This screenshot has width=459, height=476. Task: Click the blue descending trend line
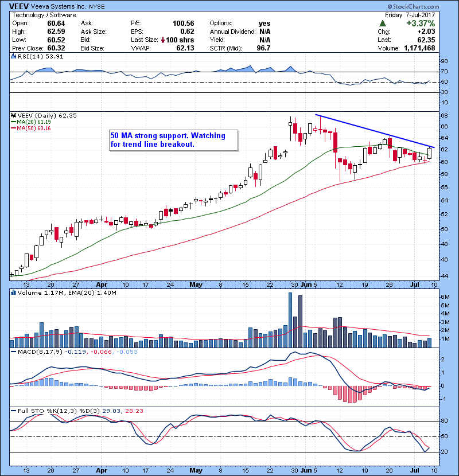pos(375,131)
